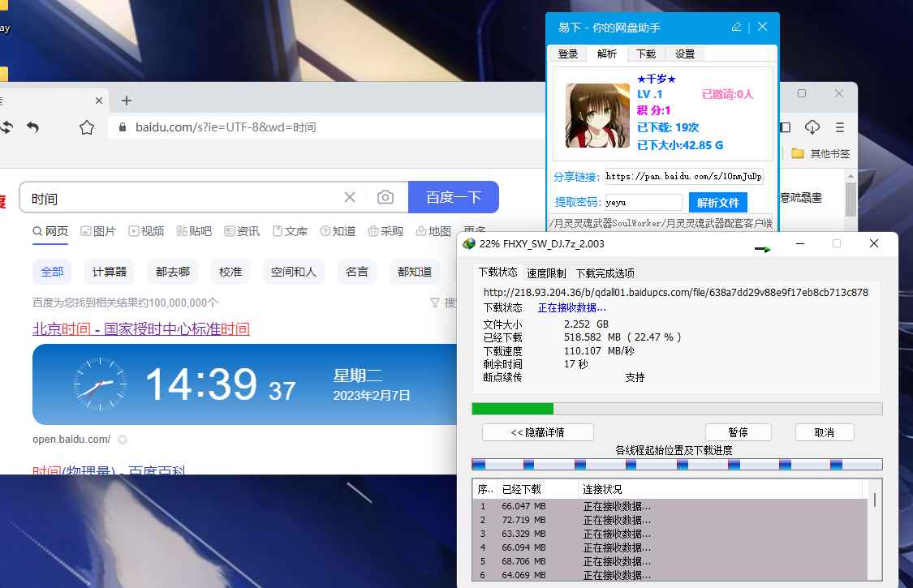Image resolution: width=913 pixels, height=588 pixels.
Task: Open the 其他书签 bookmarks folder
Action: [821, 154]
